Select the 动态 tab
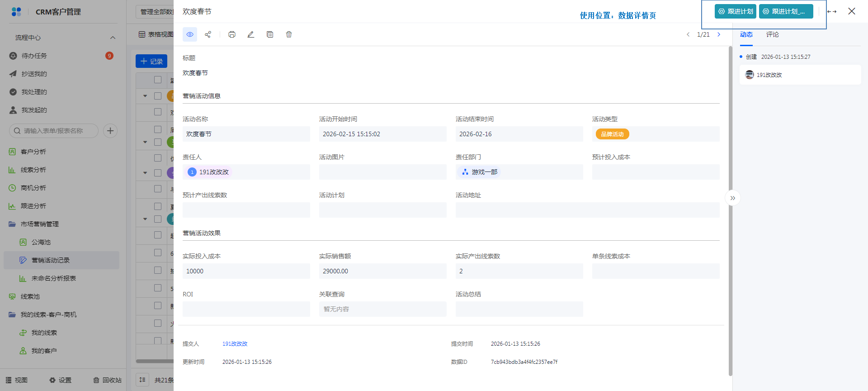Viewport: 868px width, 391px height. pos(746,34)
